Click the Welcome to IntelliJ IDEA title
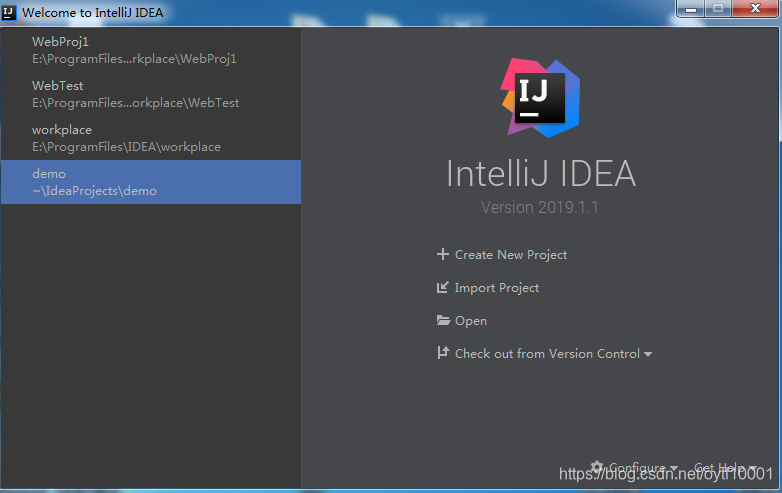The width and height of the screenshot is (782, 493). tap(93, 12)
